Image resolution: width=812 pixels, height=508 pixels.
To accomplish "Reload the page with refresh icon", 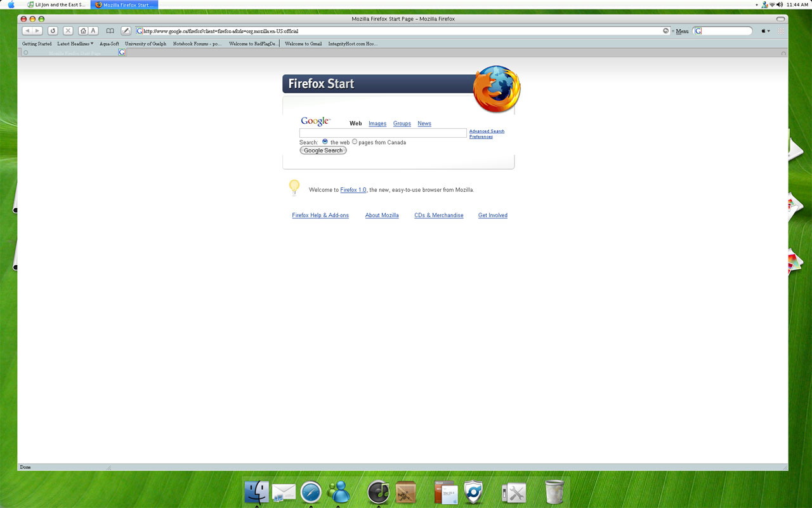I will 53,30.
